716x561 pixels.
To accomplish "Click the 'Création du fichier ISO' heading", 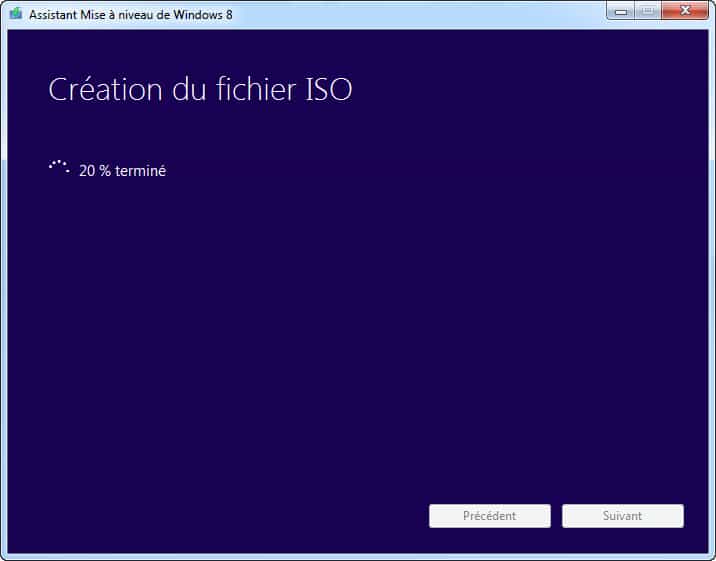I will point(200,89).
